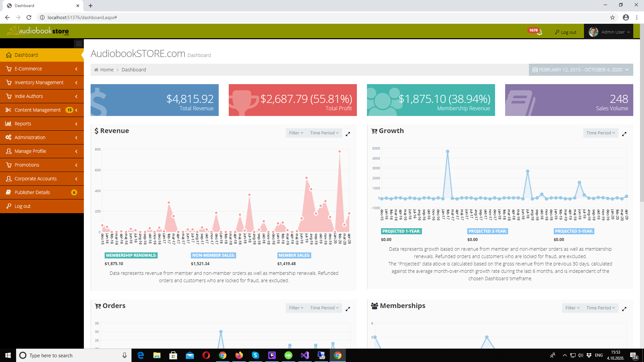644x362 pixels.
Task: Open the Orders Filter dropdown
Action: [296, 308]
